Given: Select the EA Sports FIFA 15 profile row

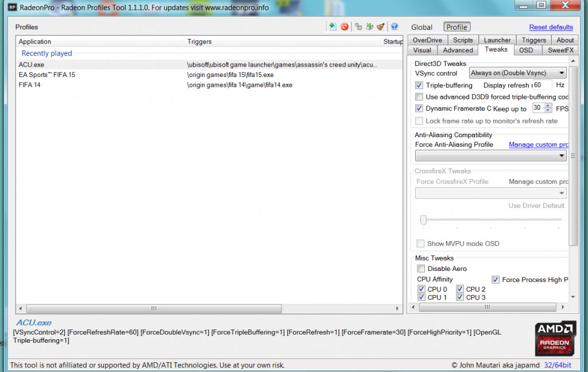Looking at the screenshot, I should [47, 75].
